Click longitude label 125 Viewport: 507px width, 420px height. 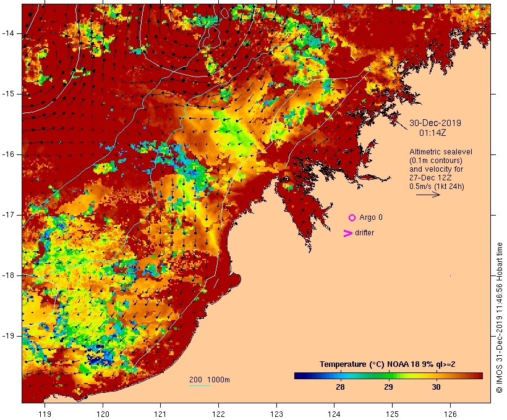[393, 414]
